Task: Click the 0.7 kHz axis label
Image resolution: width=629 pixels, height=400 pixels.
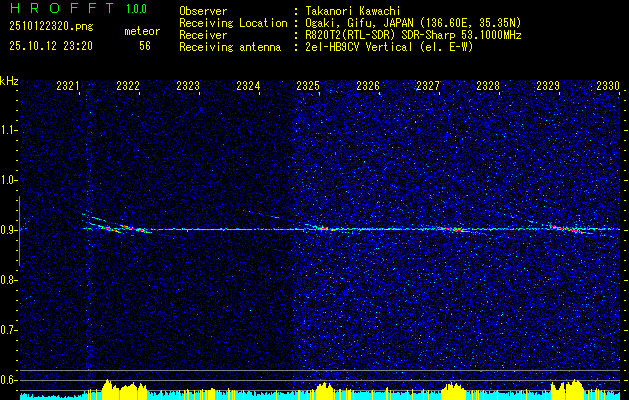Action: click(8, 330)
